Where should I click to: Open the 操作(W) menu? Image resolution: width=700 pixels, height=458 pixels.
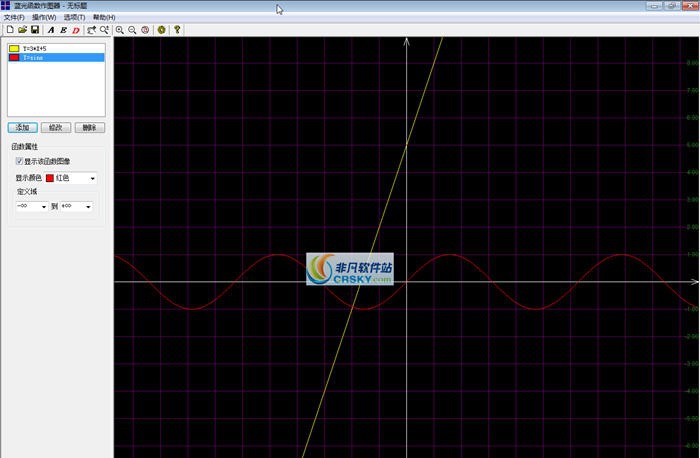point(44,17)
